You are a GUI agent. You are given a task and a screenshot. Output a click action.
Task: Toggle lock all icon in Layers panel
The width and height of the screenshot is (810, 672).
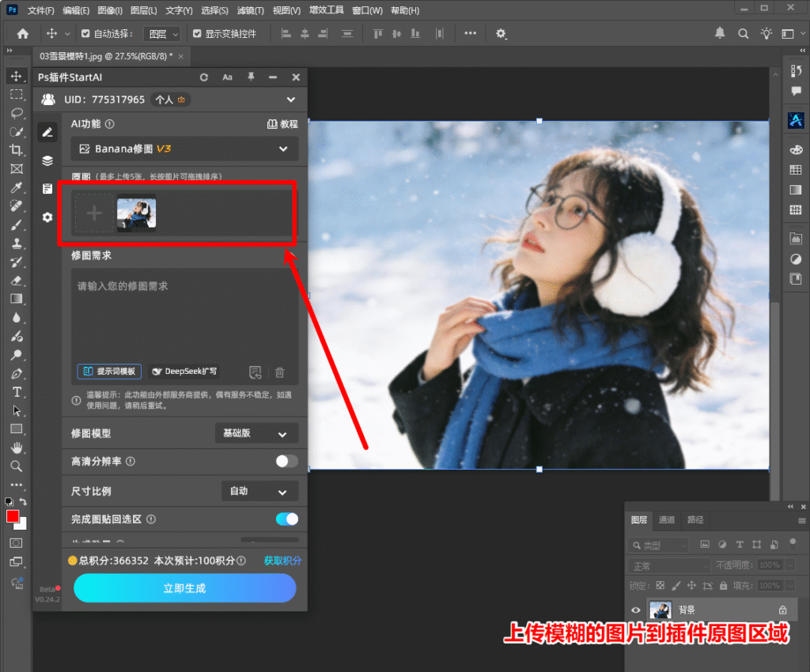point(723,585)
